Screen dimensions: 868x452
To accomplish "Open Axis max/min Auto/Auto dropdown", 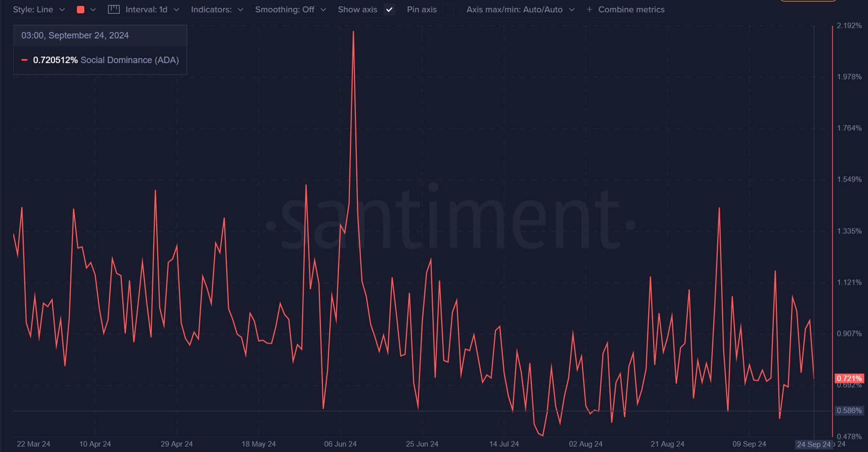I will (x=521, y=9).
